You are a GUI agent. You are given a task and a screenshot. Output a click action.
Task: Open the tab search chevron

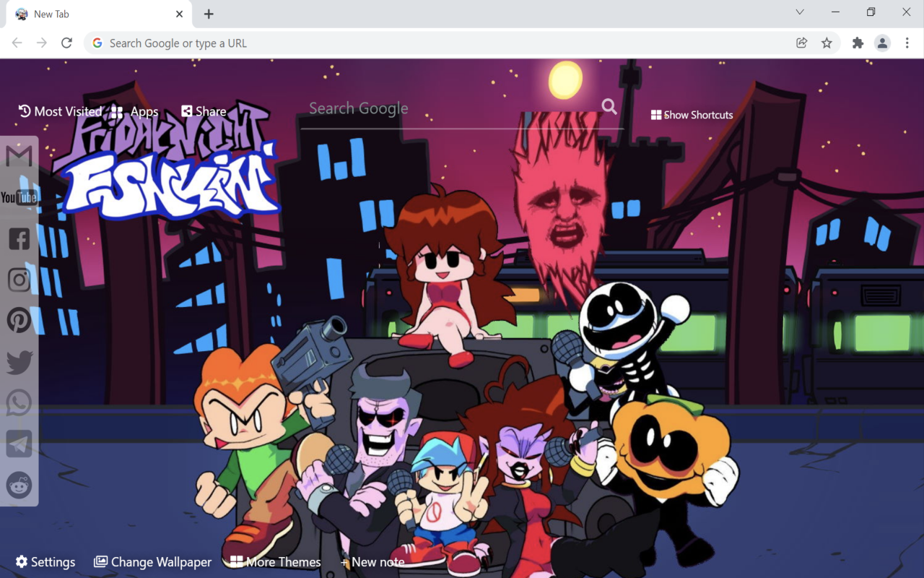pyautogui.click(x=800, y=12)
